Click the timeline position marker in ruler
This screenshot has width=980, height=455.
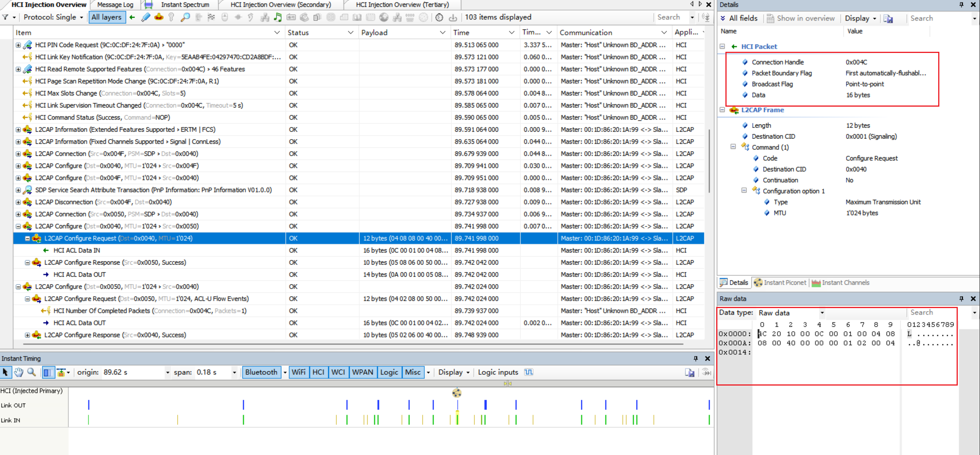[508, 383]
